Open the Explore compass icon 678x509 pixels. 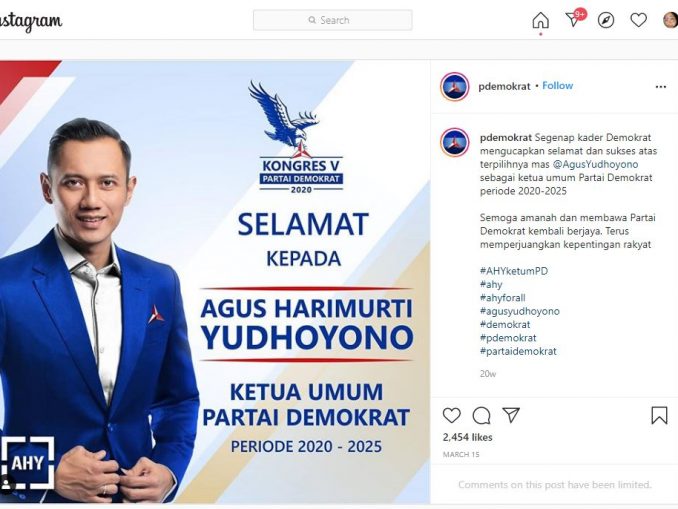click(x=606, y=20)
